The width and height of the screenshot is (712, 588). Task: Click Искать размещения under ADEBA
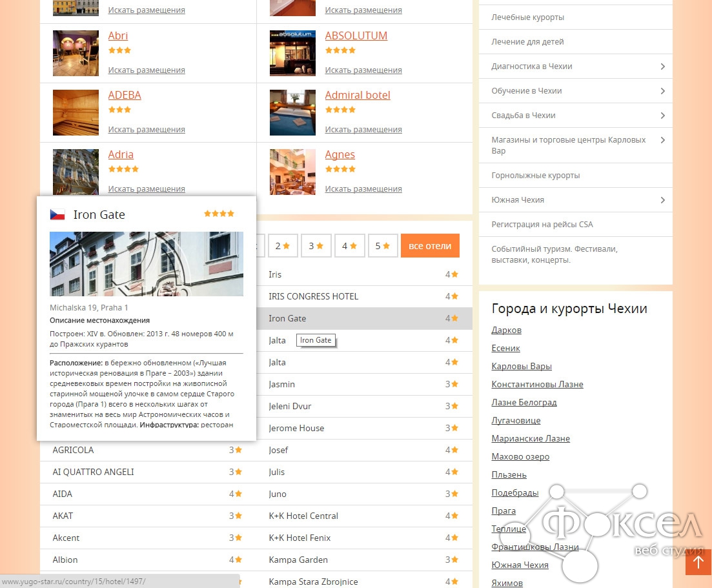tap(147, 129)
